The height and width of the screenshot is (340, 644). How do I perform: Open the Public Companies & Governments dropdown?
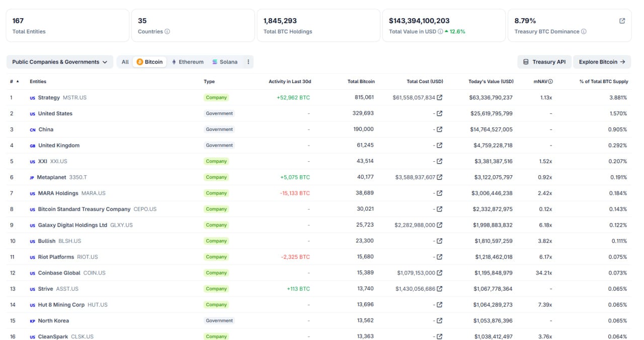click(60, 61)
